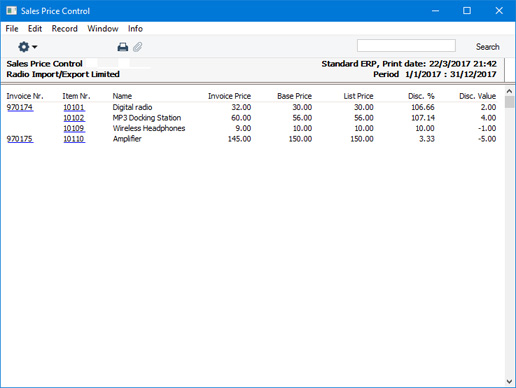Open the gear operations menu
The height and width of the screenshot is (388, 516).
[27, 47]
